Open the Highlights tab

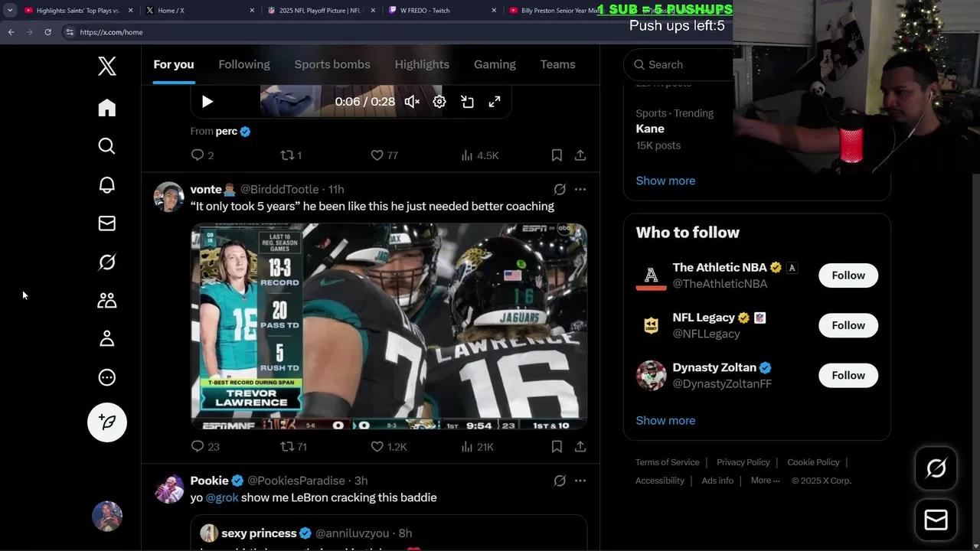[x=422, y=64]
